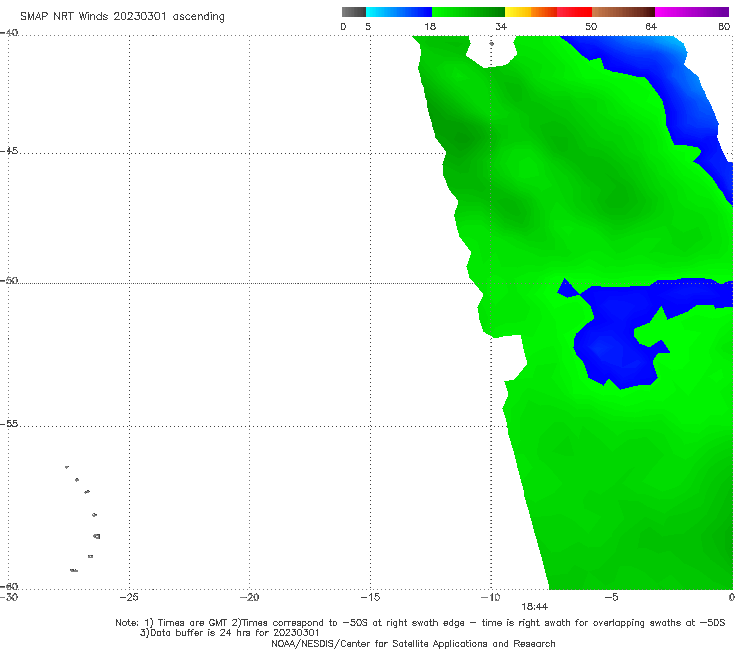Click the longitude label '-5'
Viewport: 740px width, 650px height.
click(x=611, y=597)
